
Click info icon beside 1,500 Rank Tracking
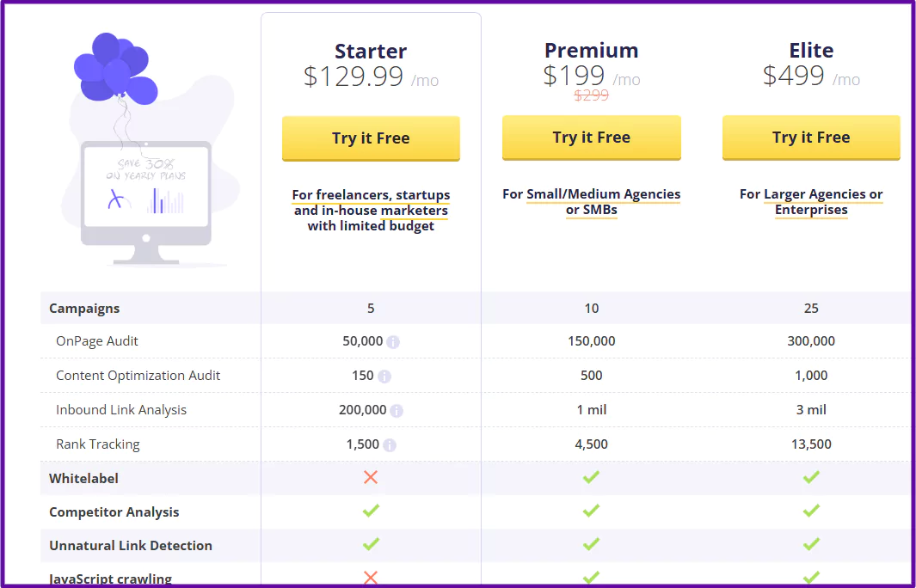click(x=390, y=445)
